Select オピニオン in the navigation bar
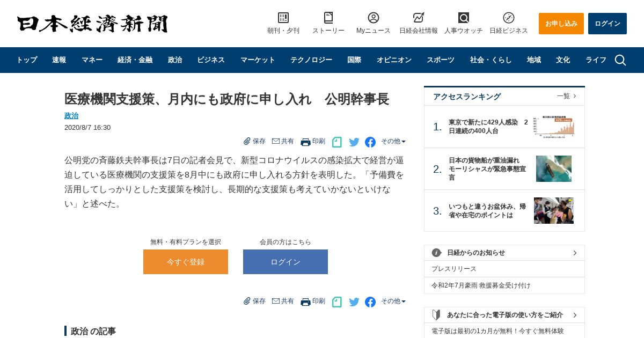Screen dimensions: 644x338 (x=394, y=60)
